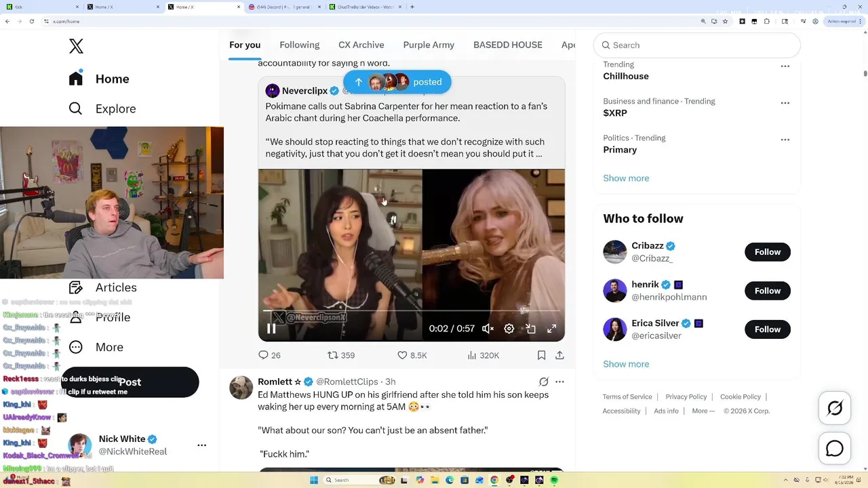
Task: Bookmark the Pokimane post
Action: tap(541, 355)
